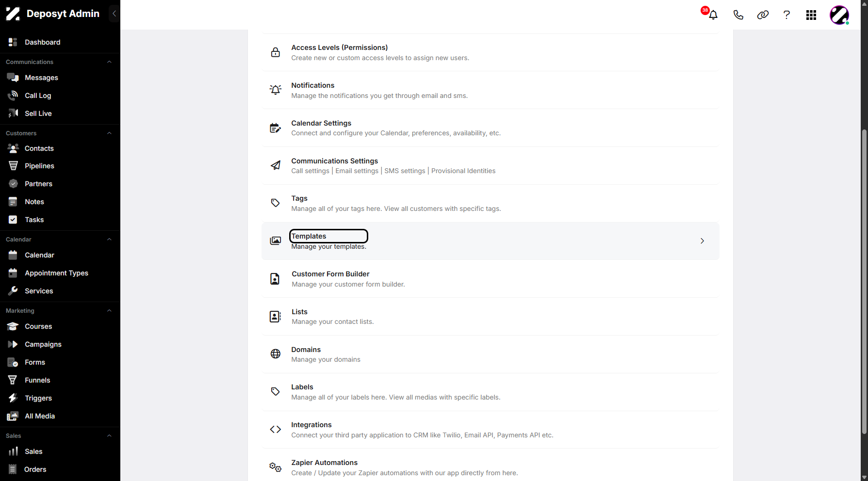Collapse the Communications sidebar section
This screenshot has height=481, width=868.
point(109,62)
